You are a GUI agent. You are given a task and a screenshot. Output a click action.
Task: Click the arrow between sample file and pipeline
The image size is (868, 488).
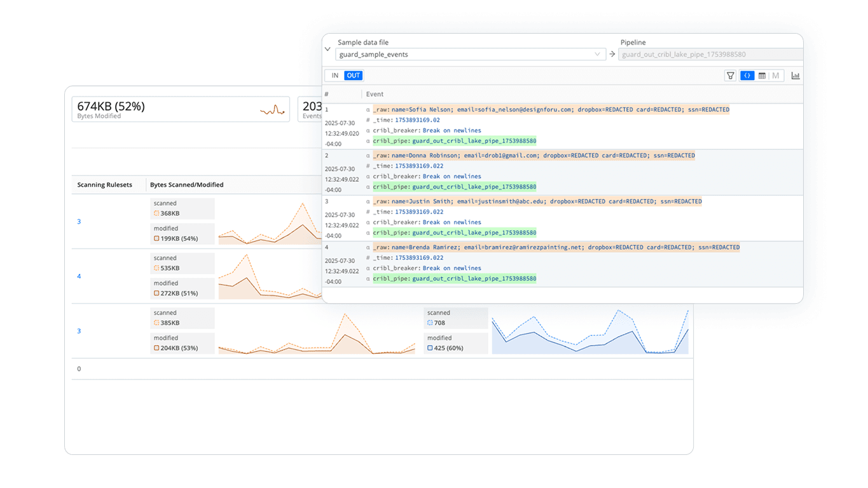(612, 55)
